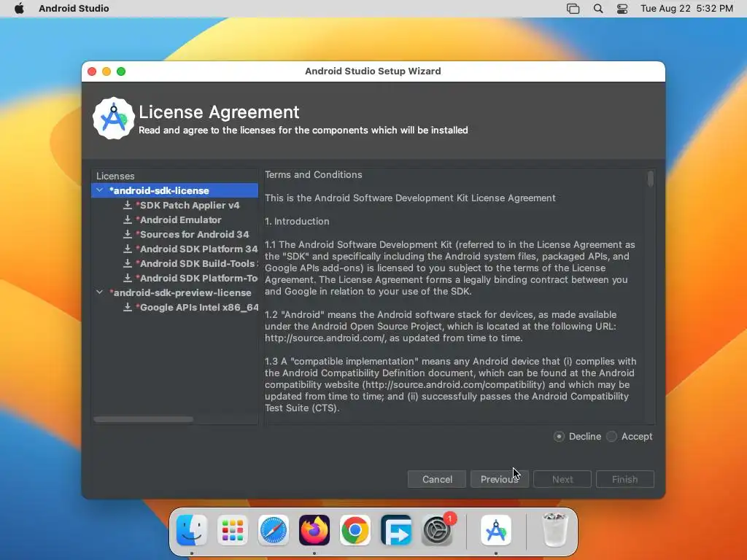Click the download icon beside Android SDK Build-Tools
747x560 pixels.
coord(127,263)
